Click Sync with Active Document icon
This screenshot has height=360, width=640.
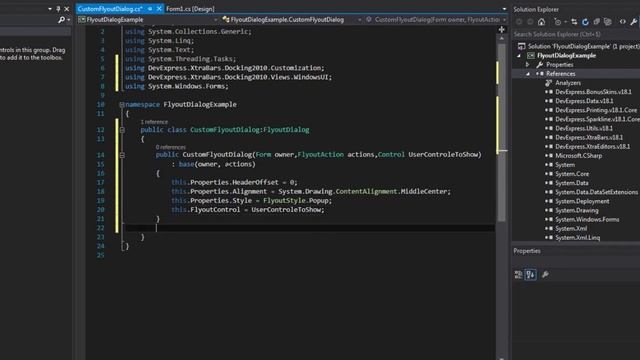[574, 22]
